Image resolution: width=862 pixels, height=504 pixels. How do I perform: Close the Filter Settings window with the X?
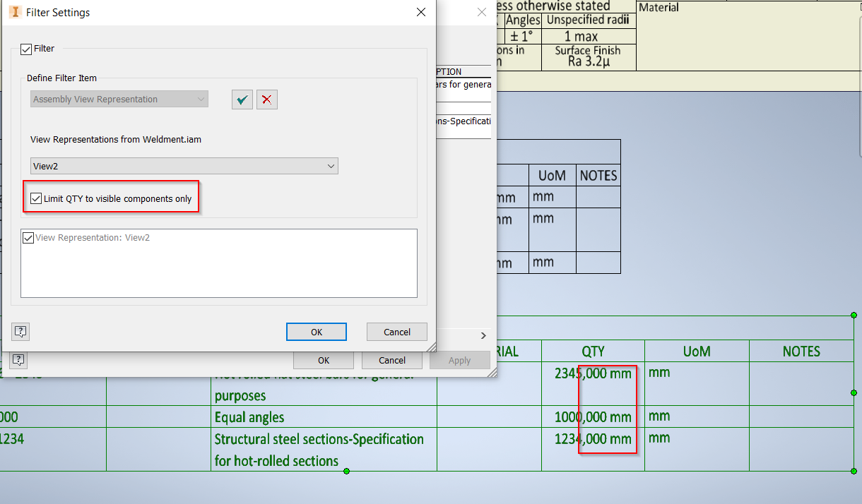420,12
